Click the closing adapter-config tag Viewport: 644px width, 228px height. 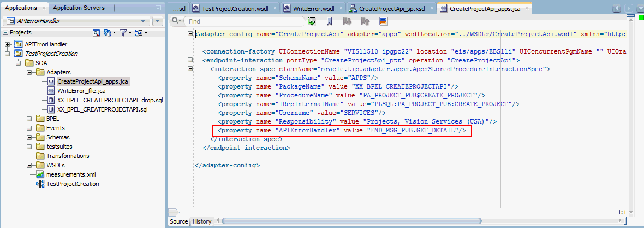tap(227, 165)
